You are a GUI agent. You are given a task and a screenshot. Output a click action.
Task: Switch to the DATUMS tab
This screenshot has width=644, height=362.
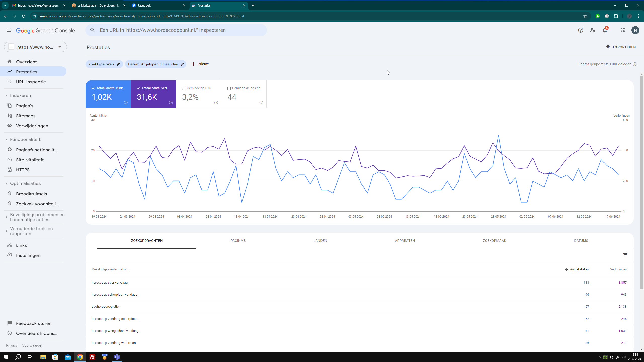click(581, 241)
